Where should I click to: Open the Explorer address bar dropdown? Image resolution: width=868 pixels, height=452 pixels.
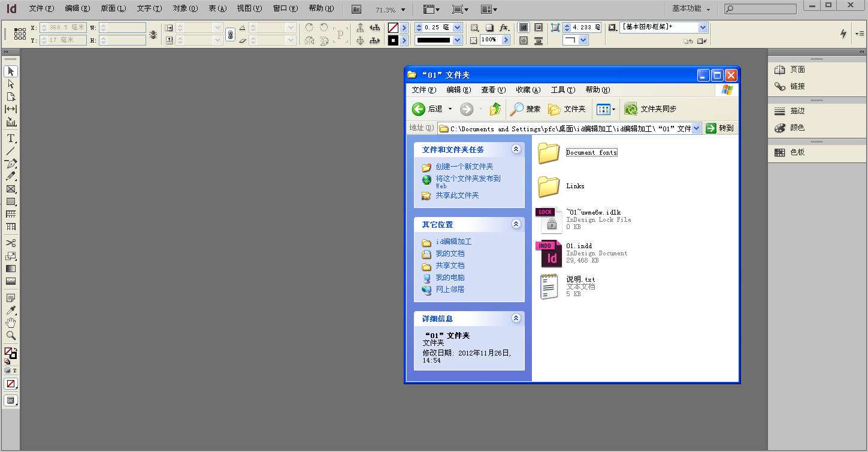(697, 128)
